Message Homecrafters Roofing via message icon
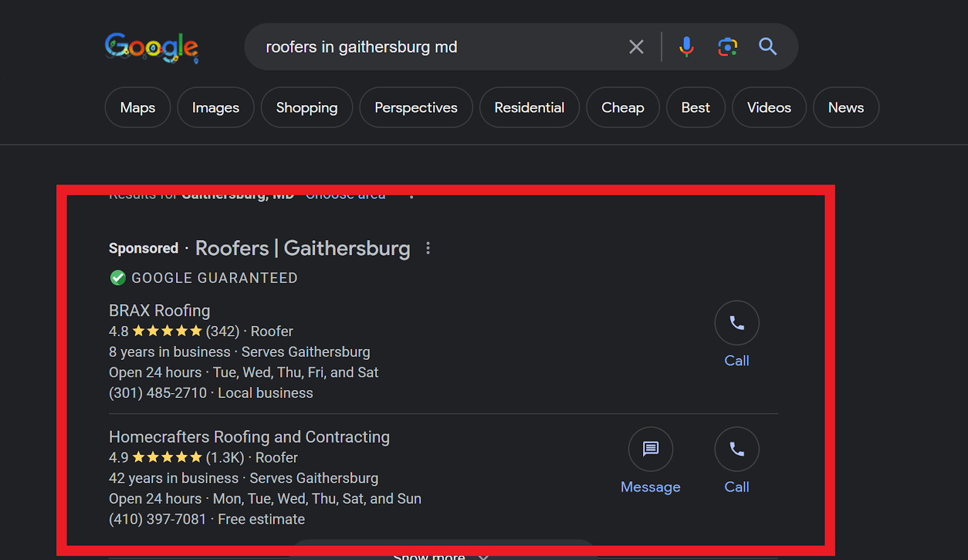 (x=650, y=449)
